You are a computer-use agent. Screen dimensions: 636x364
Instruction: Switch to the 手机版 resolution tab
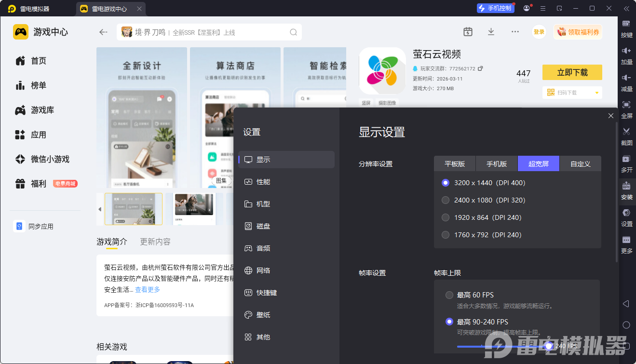pyautogui.click(x=497, y=164)
